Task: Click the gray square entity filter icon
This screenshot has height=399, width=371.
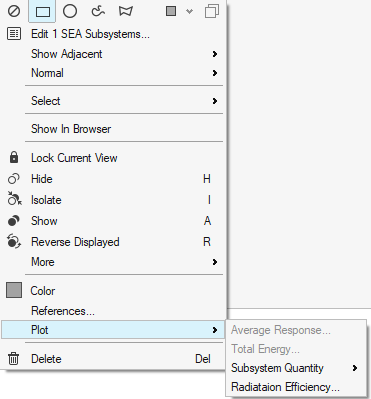Action: (x=171, y=11)
